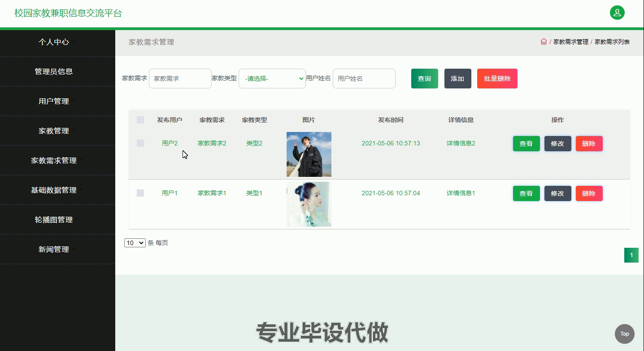
Task: Click the cell text 类型2
Action: 254,143
